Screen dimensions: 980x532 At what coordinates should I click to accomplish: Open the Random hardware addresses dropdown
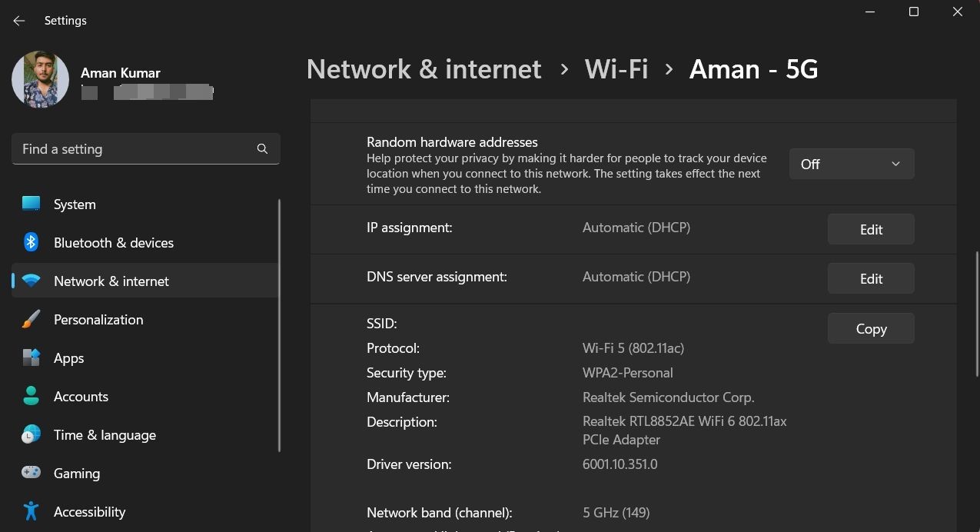[852, 164]
